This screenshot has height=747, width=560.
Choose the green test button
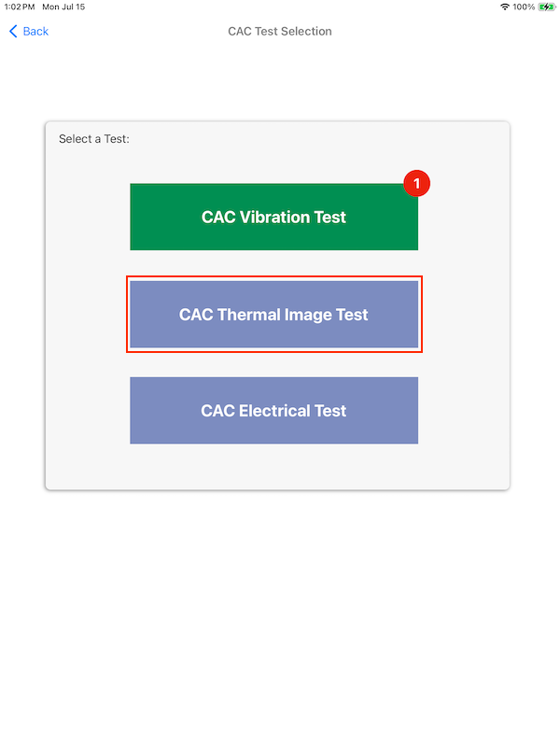[x=273, y=217]
